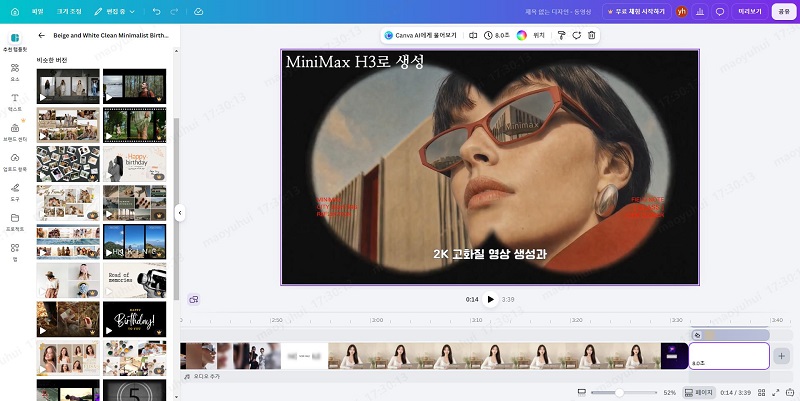This screenshot has width=800, height=401.
Task: Open the 텍스트 text sidebar tab
Action: 15,102
